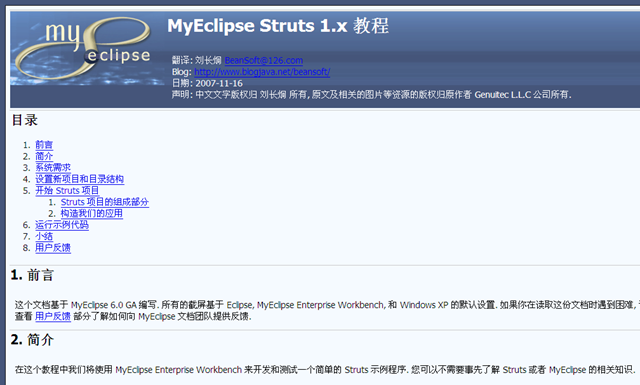Open the 开始 Struts 项目 link

[x=67, y=190]
